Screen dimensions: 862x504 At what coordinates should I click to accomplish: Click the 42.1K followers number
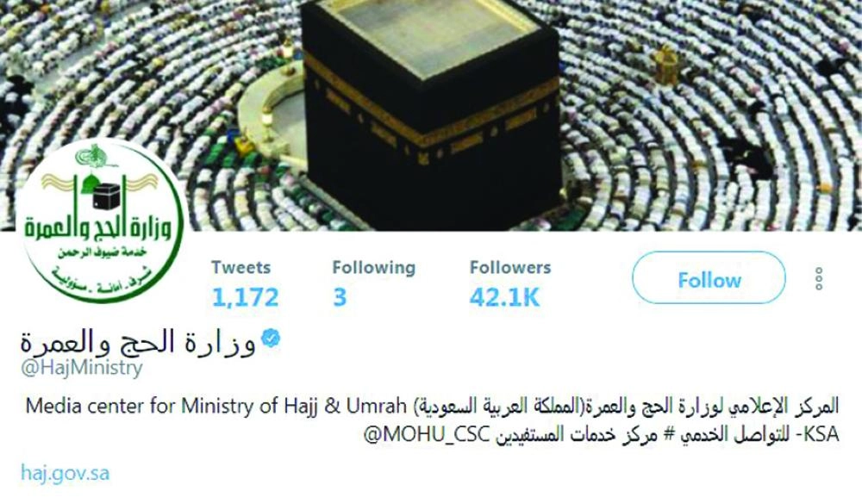[x=504, y=297]
